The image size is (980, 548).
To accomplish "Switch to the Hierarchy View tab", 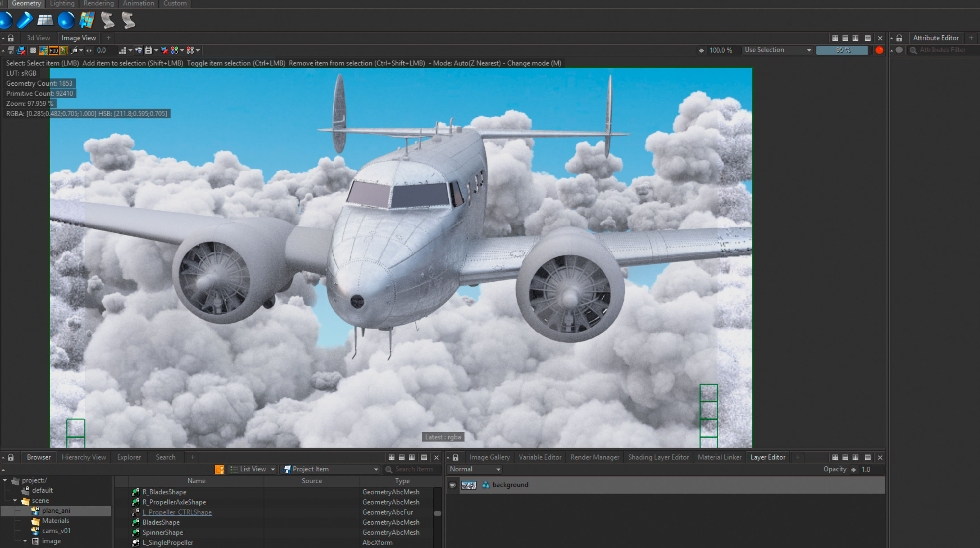I will point(84,458).
